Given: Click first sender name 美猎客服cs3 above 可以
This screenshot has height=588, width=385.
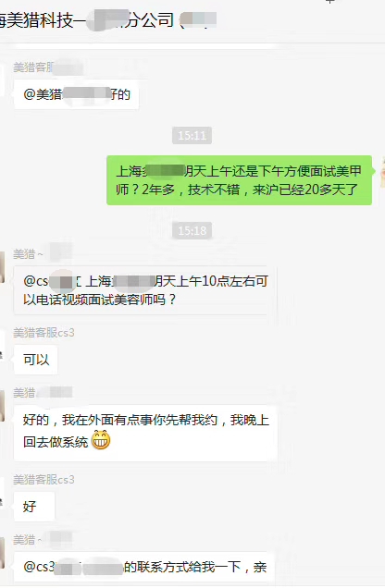Looking at the screenshot, I should 43,333.
